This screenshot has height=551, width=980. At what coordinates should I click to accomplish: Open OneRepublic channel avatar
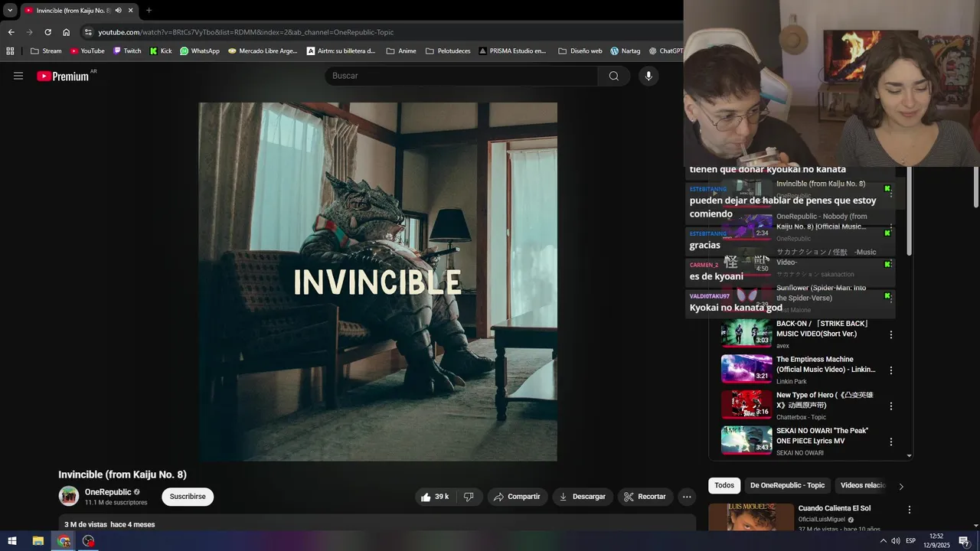point(69,496)
